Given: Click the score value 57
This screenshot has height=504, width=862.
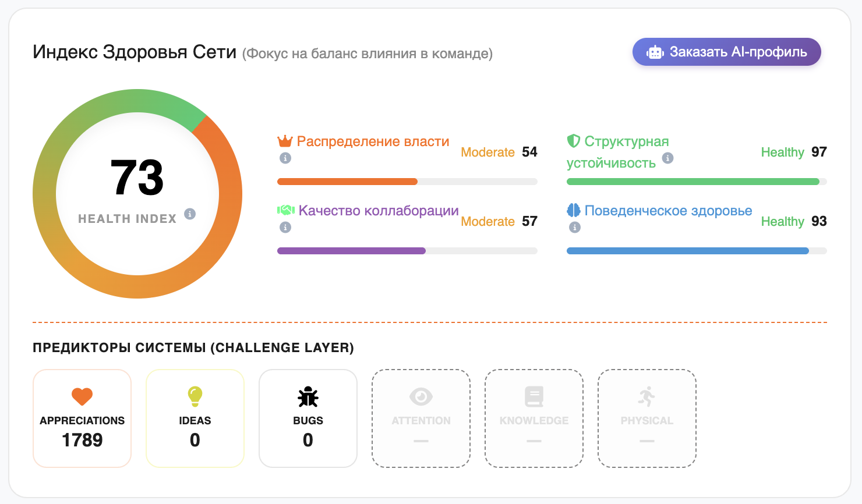Looking at the screenshot, I should [529, 221].
